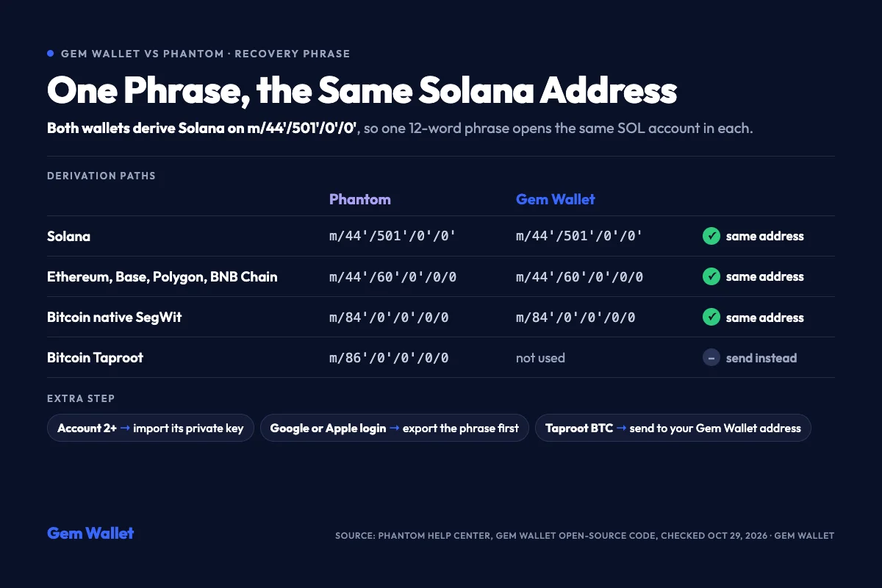The width and height of the screenshot is (882, 588).
Task: Click the blue dot before the Gem Wallet vs Phantom header
Action: [x=51, y=54]
